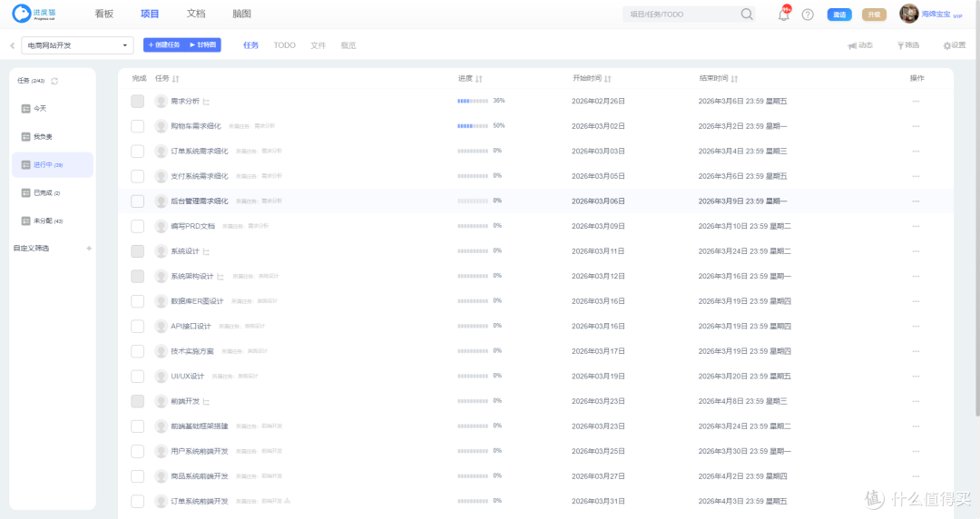
Task: Refresh the task list in sidebar
Action: 54,82
